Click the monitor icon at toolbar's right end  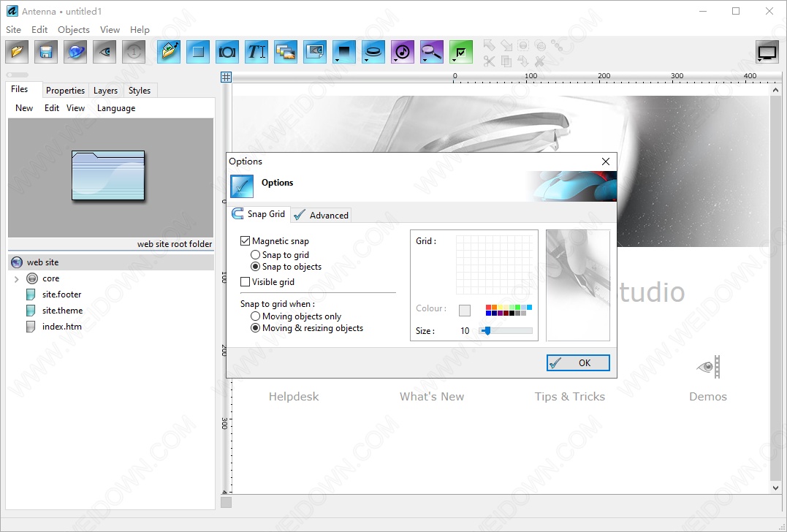pos(767,52)
